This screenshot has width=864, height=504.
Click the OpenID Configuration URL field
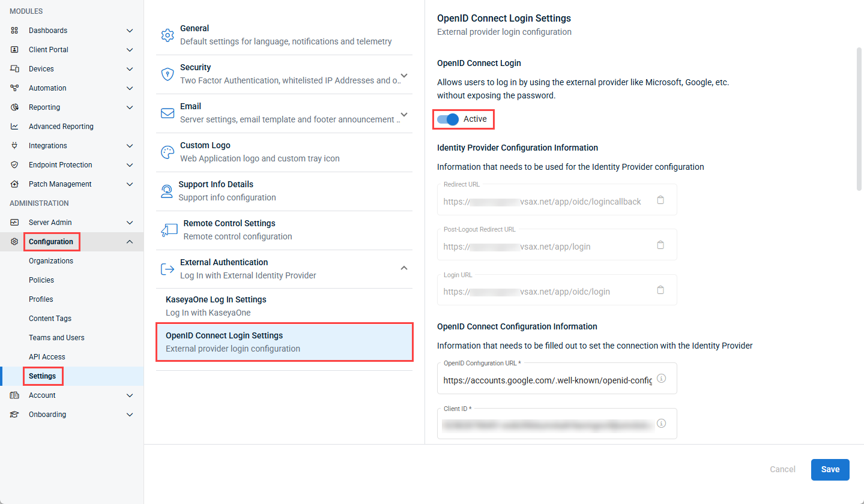click(x=547, y=380)
